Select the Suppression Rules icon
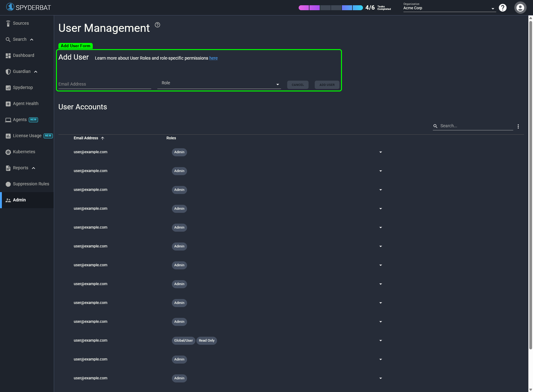 pyautogui.click(x=8, y=184)
